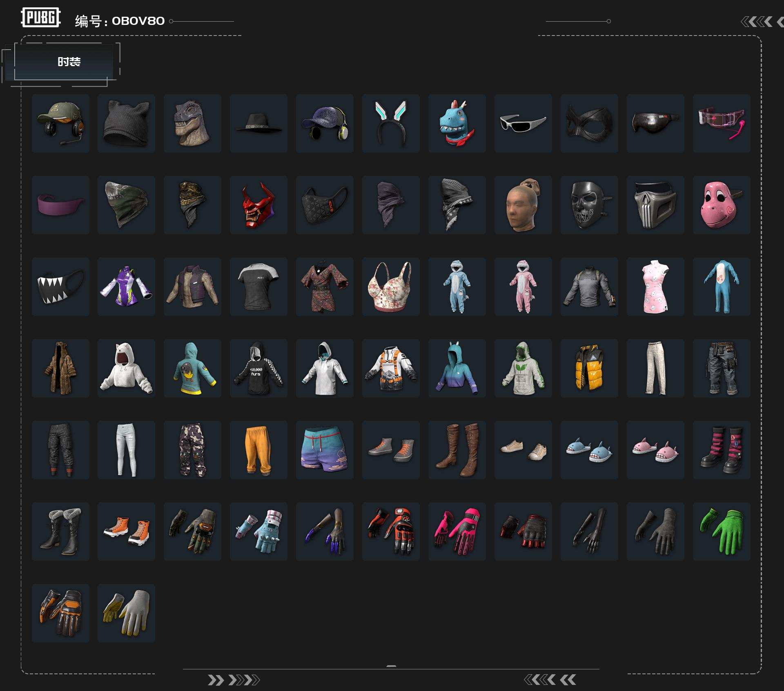Pick the blue-purple gradient eared hoodie
Image resolution: width=784 pixels, height=691 pixels.
click(457, 368)
